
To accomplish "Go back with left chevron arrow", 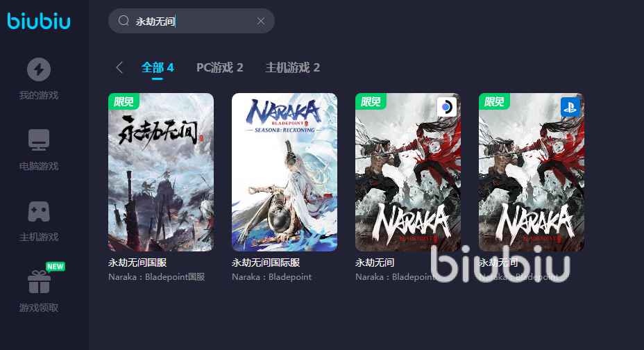I will (x=119, y=67).
